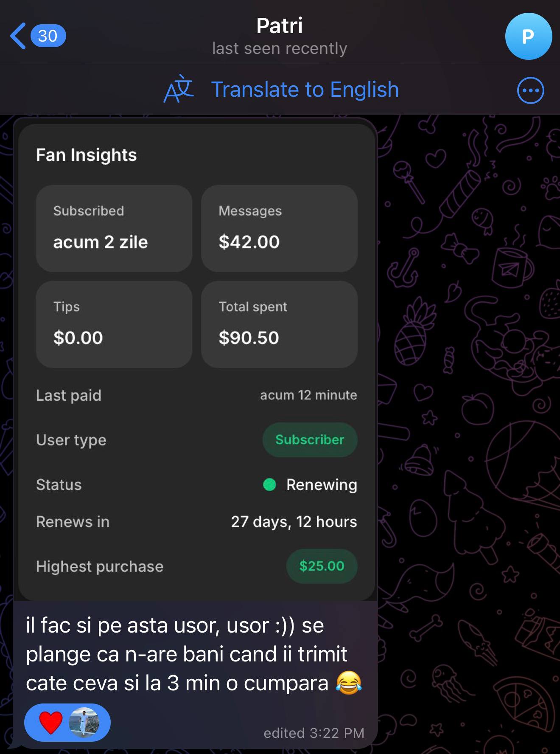Open chat info via Patri title
The image size is (560, 754).
pyautogui.click(x=280, y=25)
